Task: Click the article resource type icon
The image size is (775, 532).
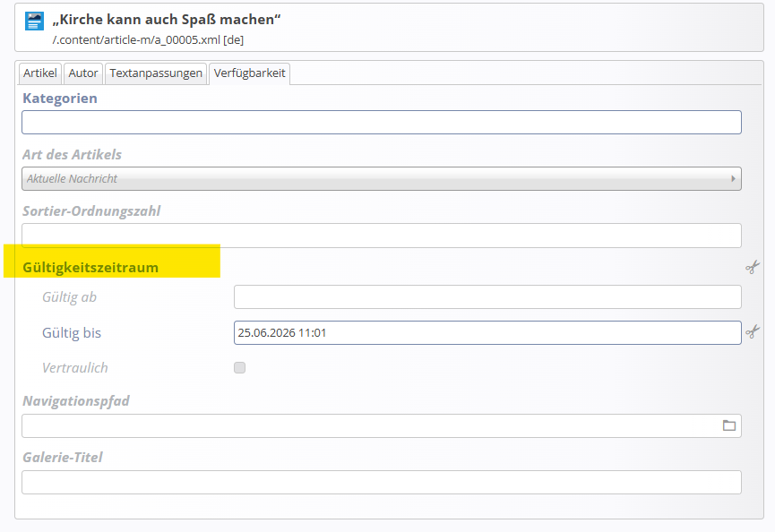Action: [x=34, y=21]
